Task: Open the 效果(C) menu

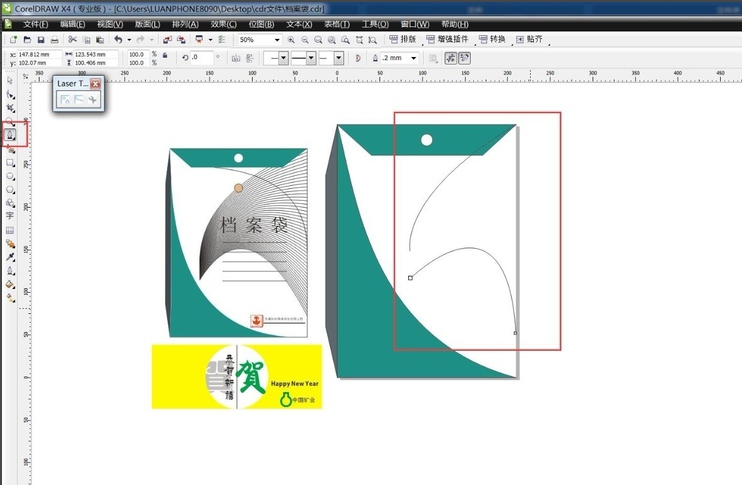Action: 222,24
